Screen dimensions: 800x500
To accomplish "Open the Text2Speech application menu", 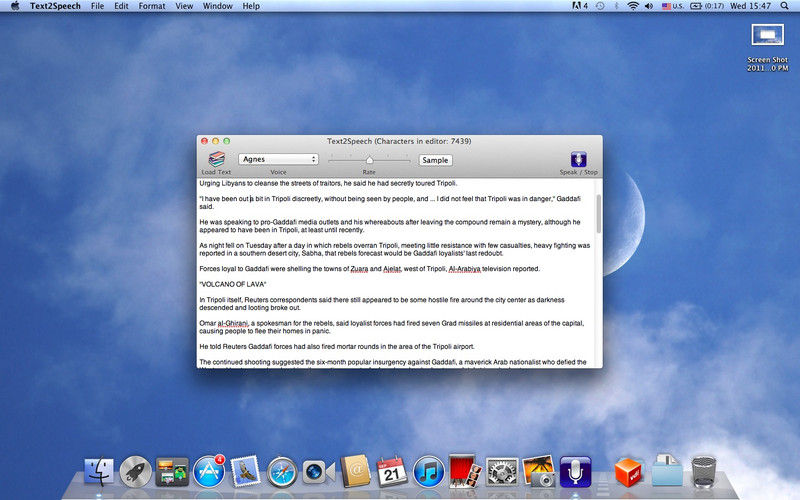I will [55, 6].
